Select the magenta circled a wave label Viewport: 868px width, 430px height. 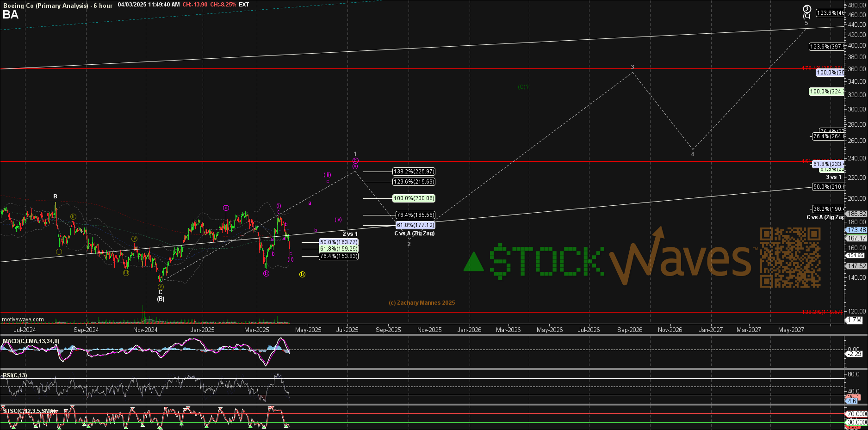226,208
